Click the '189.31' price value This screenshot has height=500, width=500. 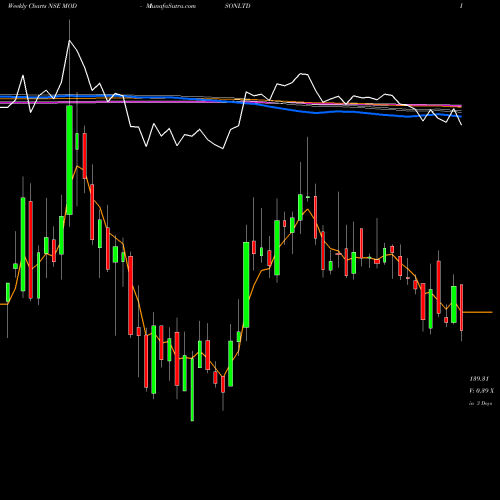pyautogui.click(x=479, y=379)
